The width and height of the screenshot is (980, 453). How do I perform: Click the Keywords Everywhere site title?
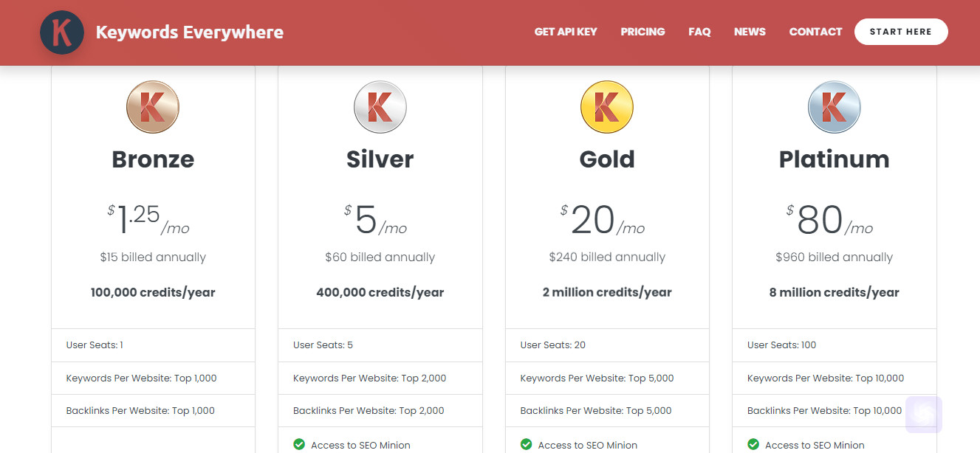(190, 32)
